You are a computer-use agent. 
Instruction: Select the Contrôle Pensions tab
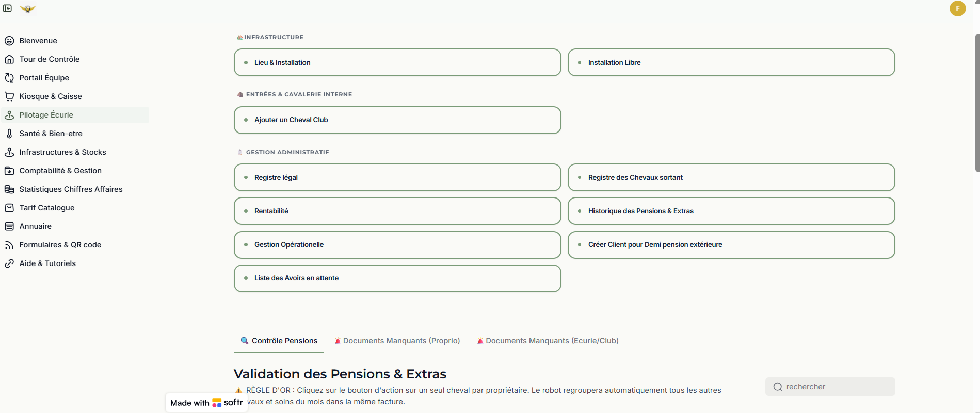[x=279, y=341]
